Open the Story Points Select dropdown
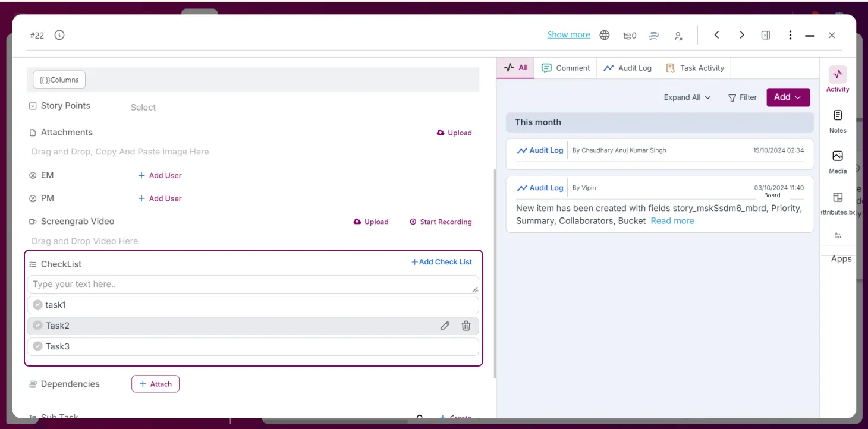The height and width of the screenshot is (429, 868). point(143,108)
